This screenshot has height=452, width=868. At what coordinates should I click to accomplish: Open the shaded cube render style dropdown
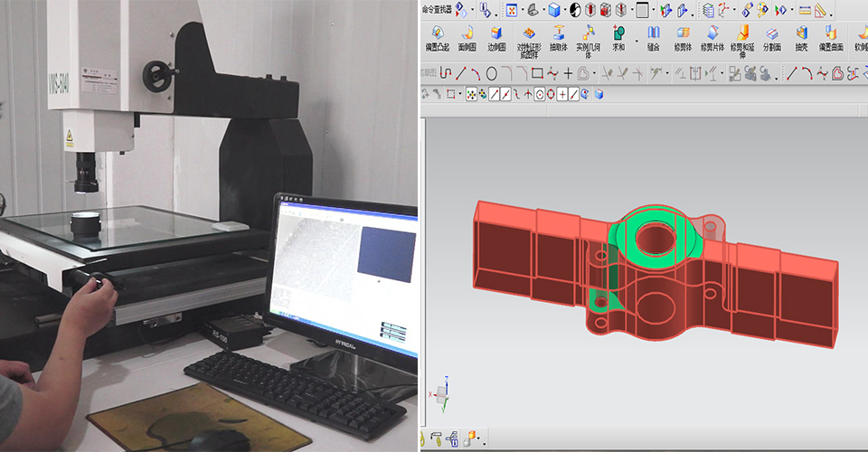tap(564, 10)
